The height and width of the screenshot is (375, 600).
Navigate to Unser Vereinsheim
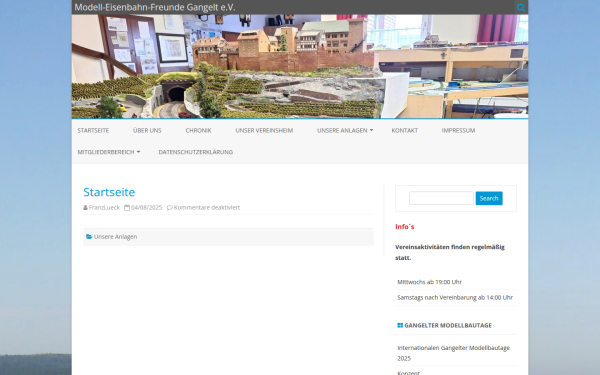(264, 130)
